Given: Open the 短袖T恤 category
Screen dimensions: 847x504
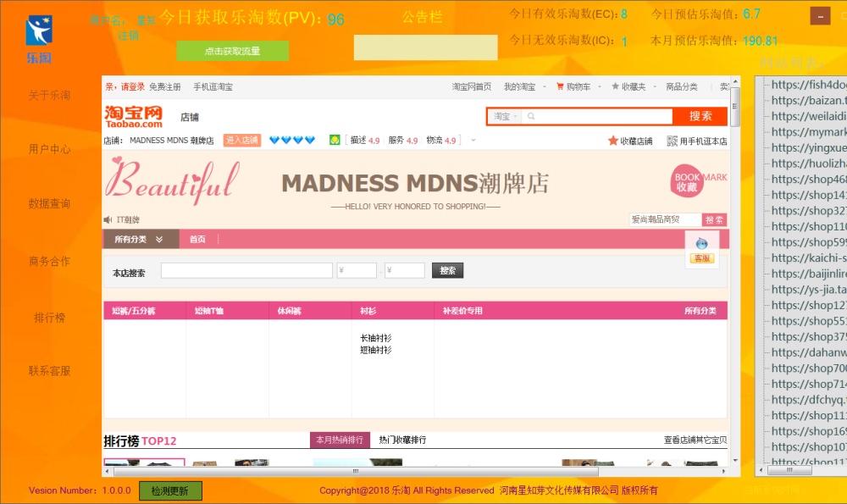Looking at the screenshot, I should coord(209,311).
